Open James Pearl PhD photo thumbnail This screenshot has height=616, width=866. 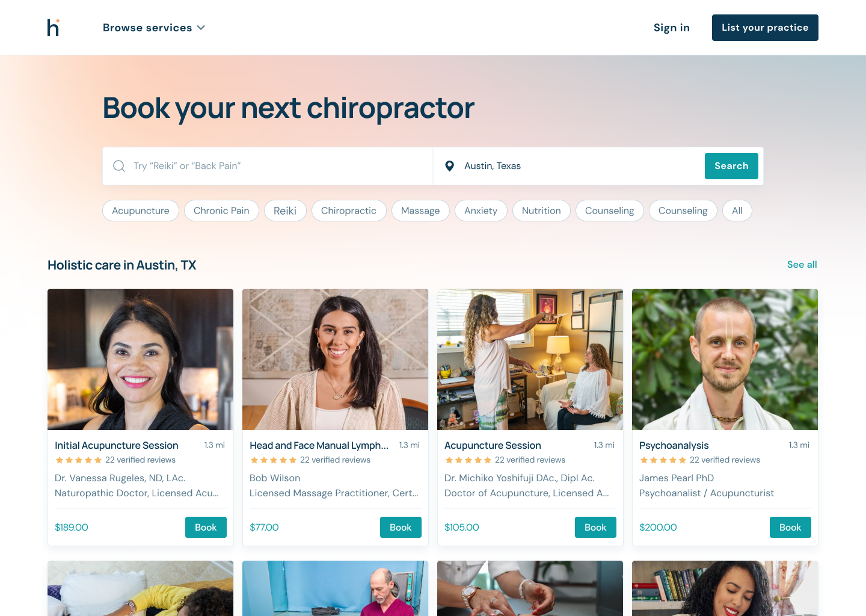tap(725, 359)
